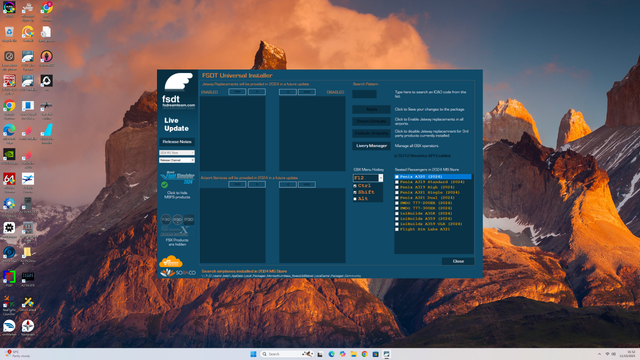This screenshot has height=360, width=640.
Task: Click the Jetway disabled list box
Action: pos(312,133)
